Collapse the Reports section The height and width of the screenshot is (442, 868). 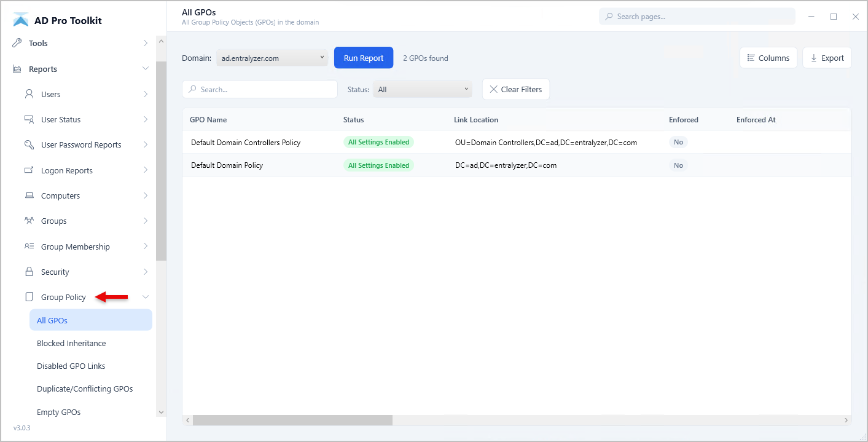(x=146, y=68)
